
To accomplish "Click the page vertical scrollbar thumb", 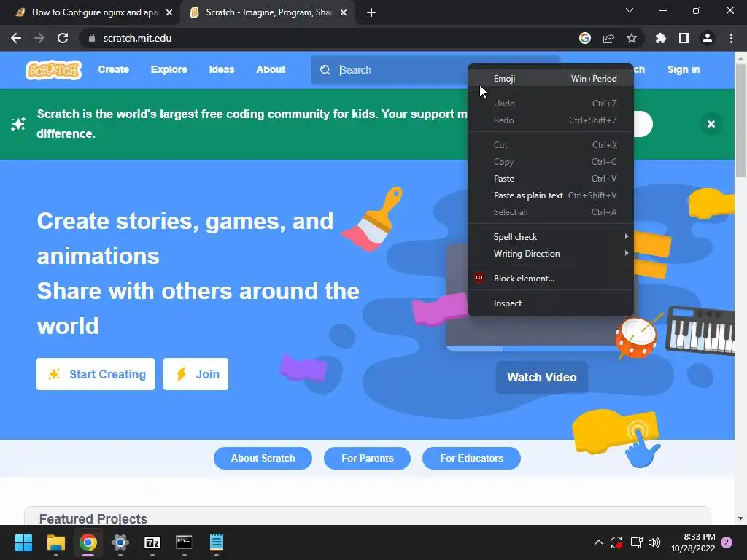I will pos(740,122).
